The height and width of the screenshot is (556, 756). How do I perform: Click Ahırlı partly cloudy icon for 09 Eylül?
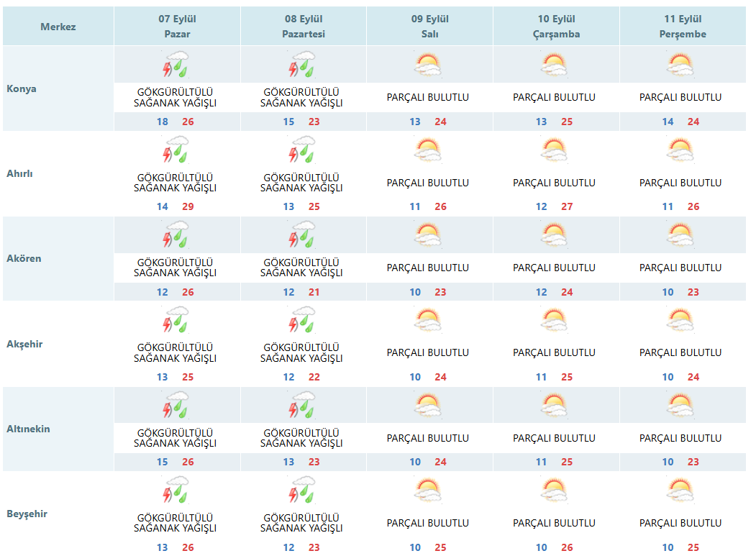(x=427, y=150)
